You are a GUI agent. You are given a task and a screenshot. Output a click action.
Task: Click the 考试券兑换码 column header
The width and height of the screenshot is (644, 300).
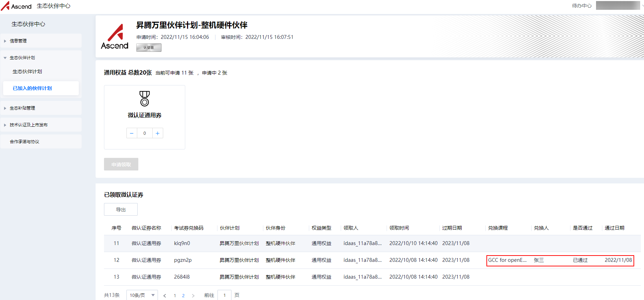coord(189,228)
